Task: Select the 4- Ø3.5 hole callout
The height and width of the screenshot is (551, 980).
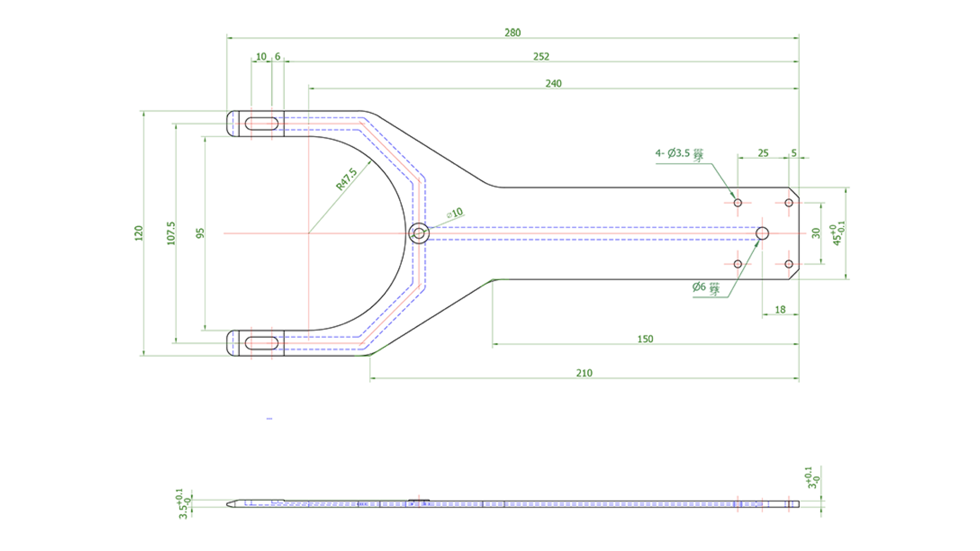Action: click(x=679, y=154)
